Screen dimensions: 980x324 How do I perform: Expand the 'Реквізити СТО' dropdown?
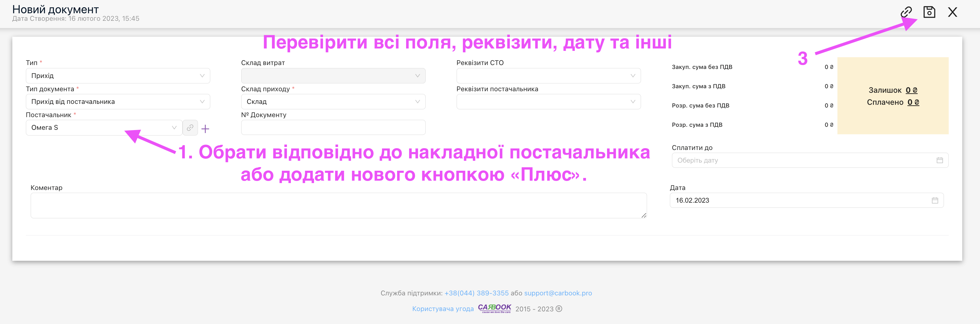click(x=548, y=76)
